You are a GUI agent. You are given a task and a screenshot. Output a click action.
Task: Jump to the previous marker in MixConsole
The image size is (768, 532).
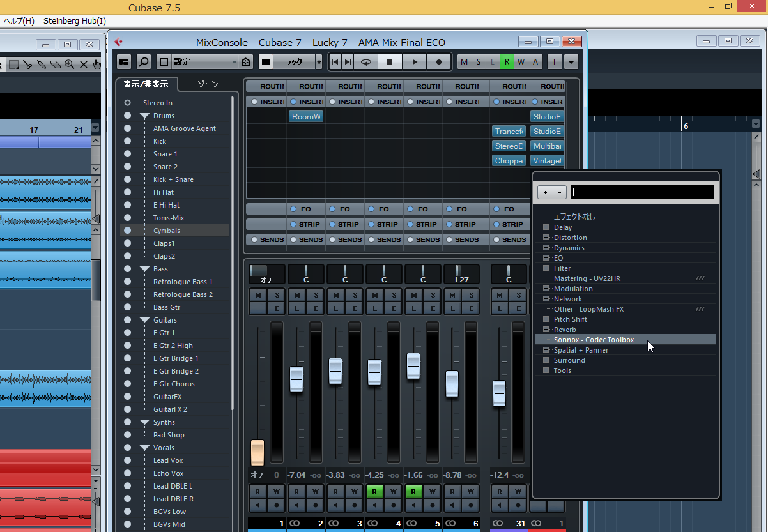(335, 62)
